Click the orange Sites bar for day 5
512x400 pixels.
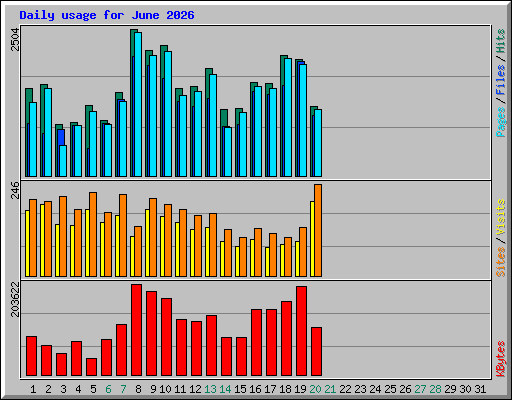click(x=93, y=234)
